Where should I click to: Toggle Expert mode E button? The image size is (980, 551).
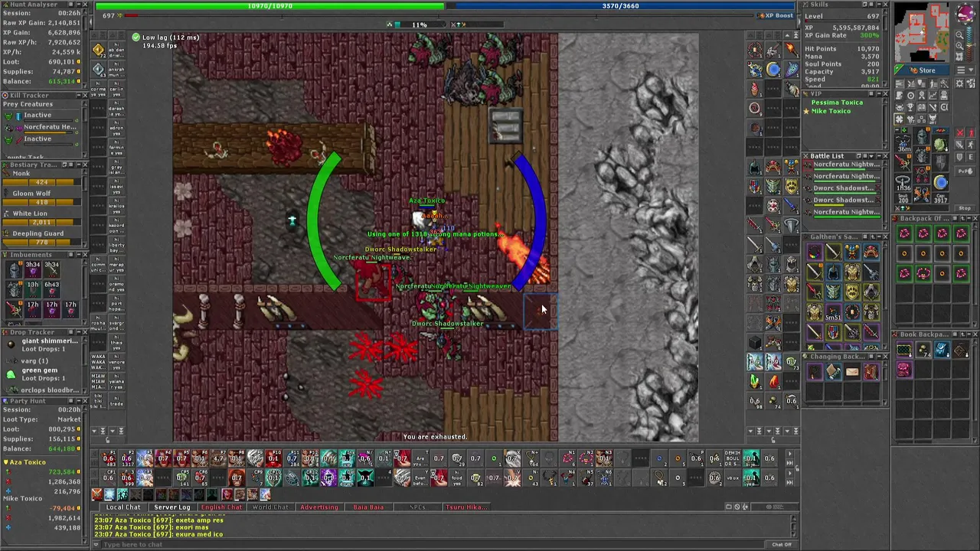(972, 157)
